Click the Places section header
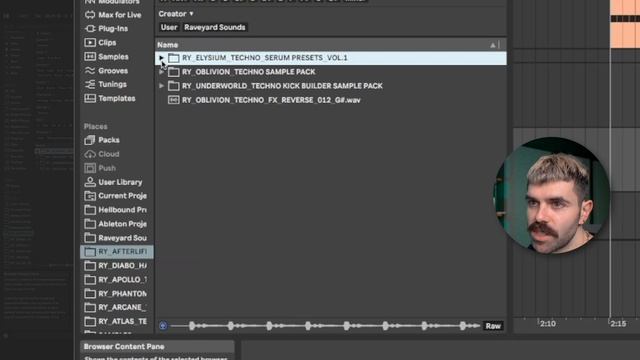This screenshot has width=640, height=360. (96, 127)
